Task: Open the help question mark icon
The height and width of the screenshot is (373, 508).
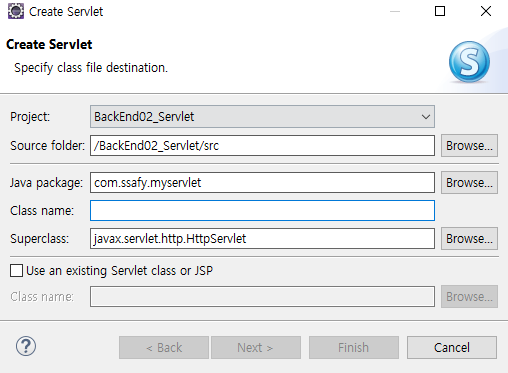Action: click(x=26, y=346)
